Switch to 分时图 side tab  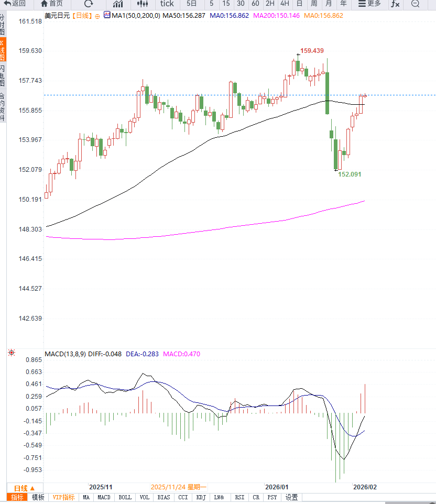coord(3,25)
